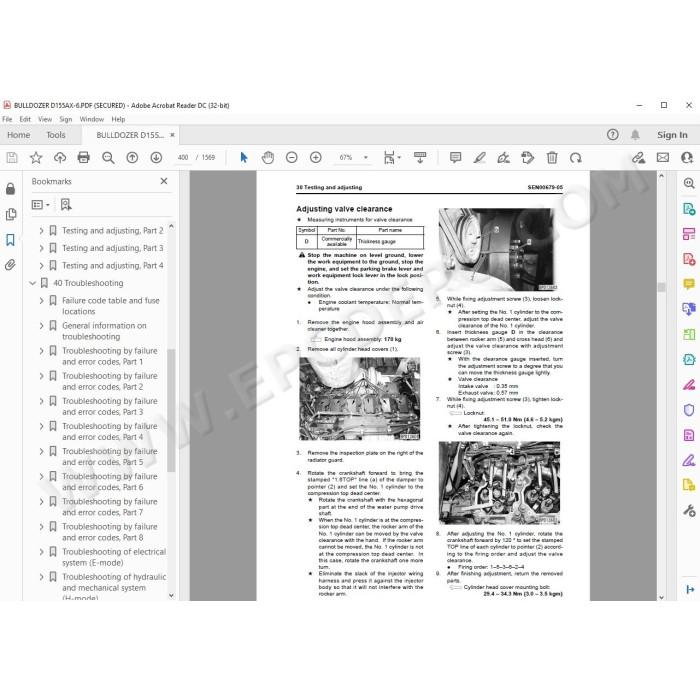700x700 pixels.
Task: Toggle the Bookmarks panel ribbon icon
Action: tap(10, 240)
